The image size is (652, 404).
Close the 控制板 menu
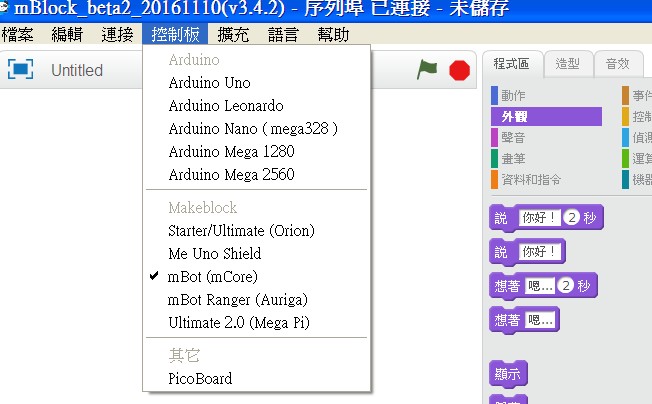point(175,34)
